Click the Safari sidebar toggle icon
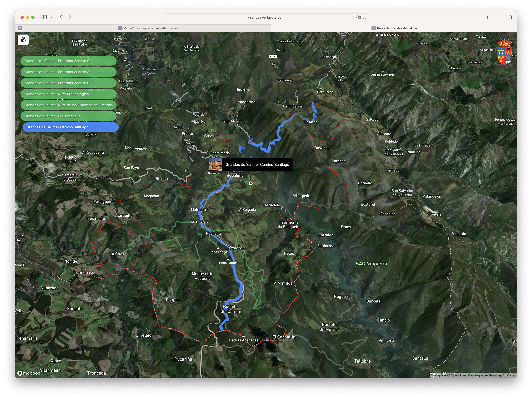This screenshot has height=398, width=532. [44, 17]
